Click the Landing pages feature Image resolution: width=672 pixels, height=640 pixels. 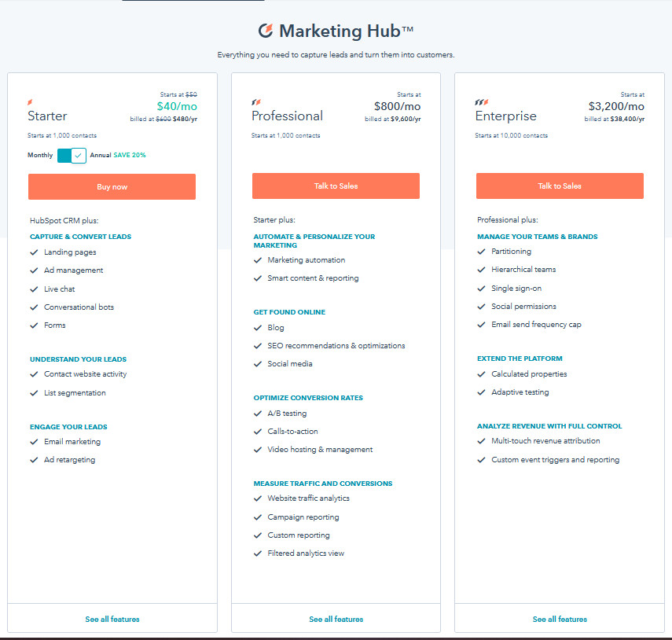70,252
